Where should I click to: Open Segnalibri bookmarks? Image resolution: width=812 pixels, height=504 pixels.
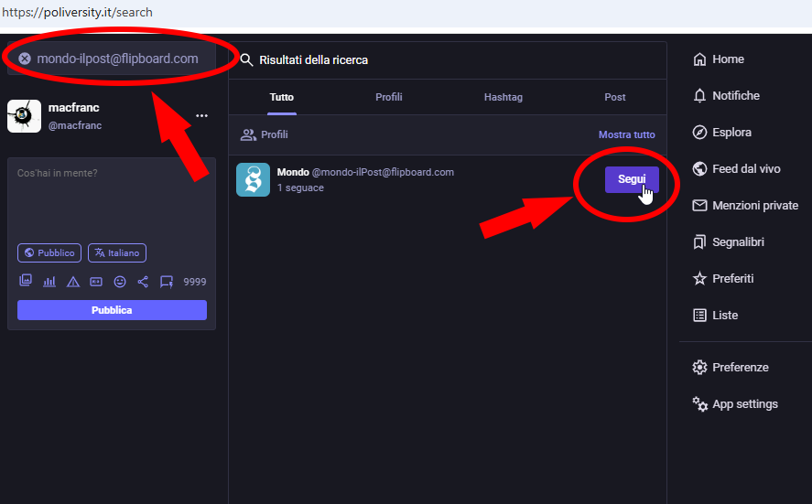[729, 242]
